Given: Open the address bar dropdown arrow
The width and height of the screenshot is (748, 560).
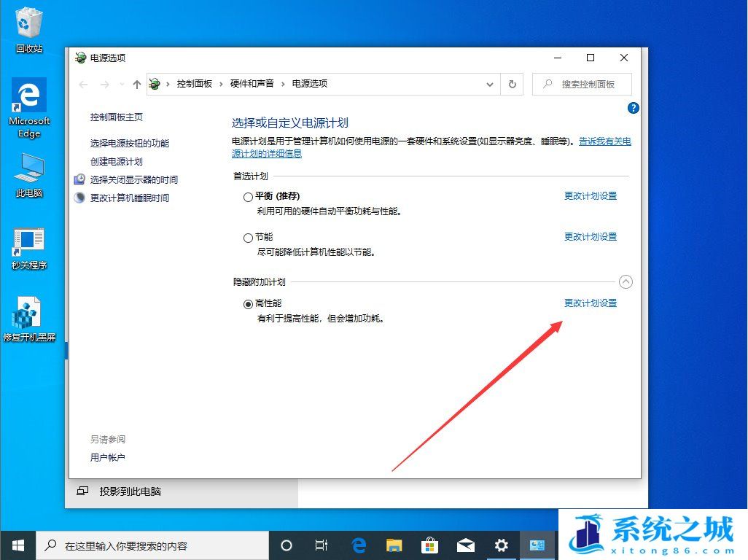Looking at the screenshot, I should coord(490,84).
